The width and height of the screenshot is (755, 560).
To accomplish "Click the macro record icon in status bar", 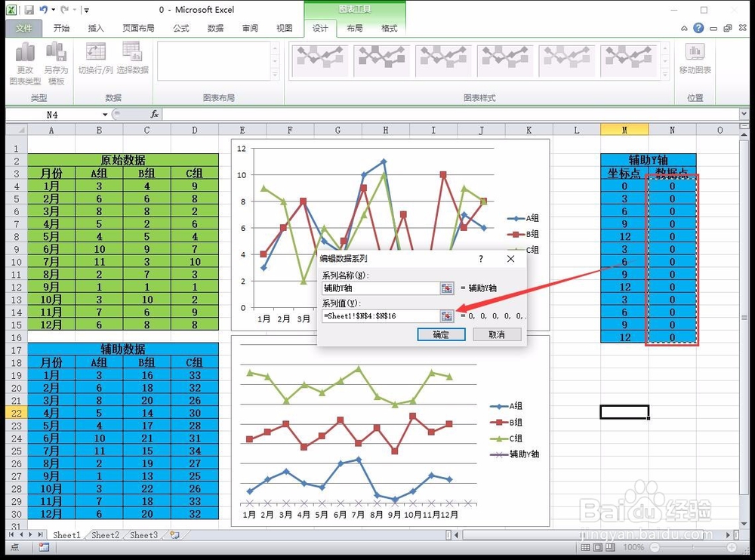I will tap(44, 547).
